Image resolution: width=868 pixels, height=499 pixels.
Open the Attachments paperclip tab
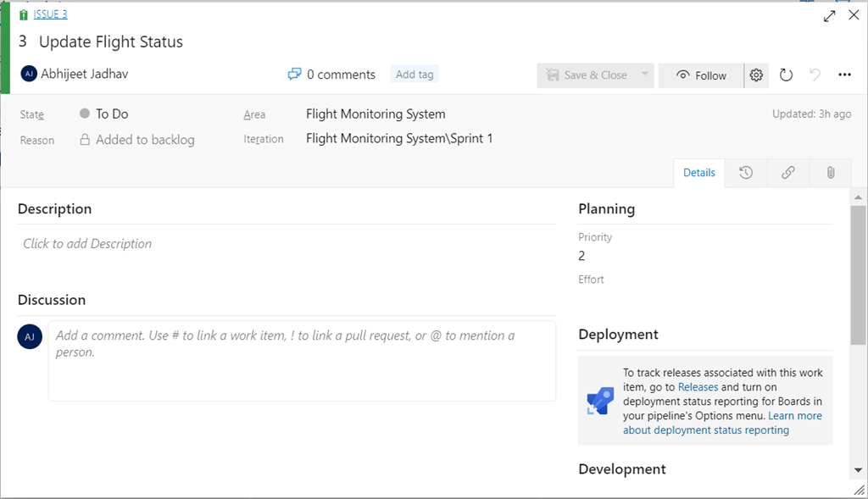pyautogui.click(x=831, y=173)
